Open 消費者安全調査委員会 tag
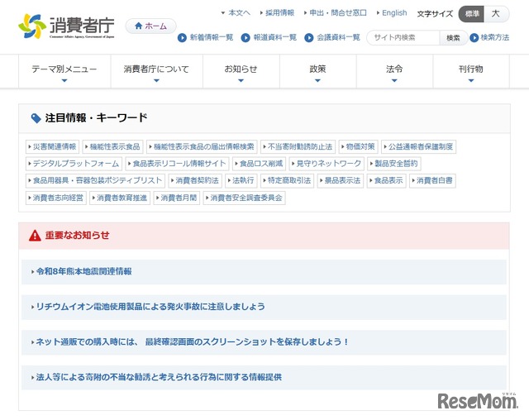This screenshot has width=529, height=420. click(245, 198)
